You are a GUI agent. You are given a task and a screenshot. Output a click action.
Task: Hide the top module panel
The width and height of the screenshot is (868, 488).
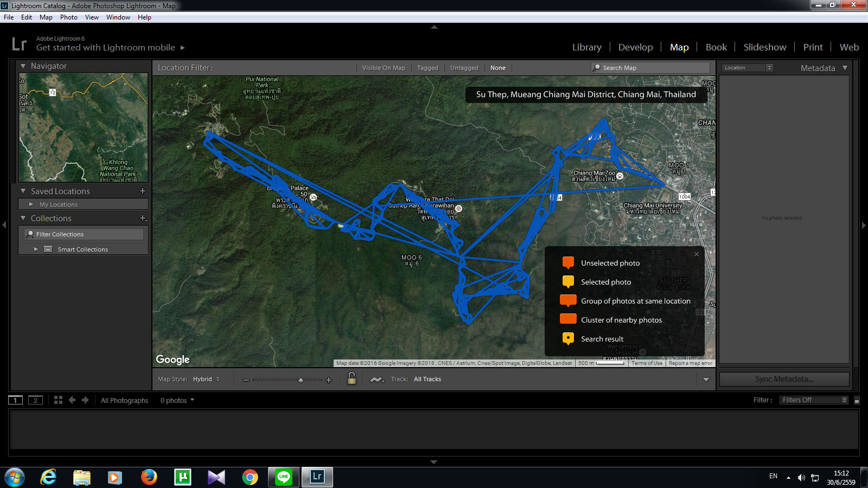pos(434,27)
